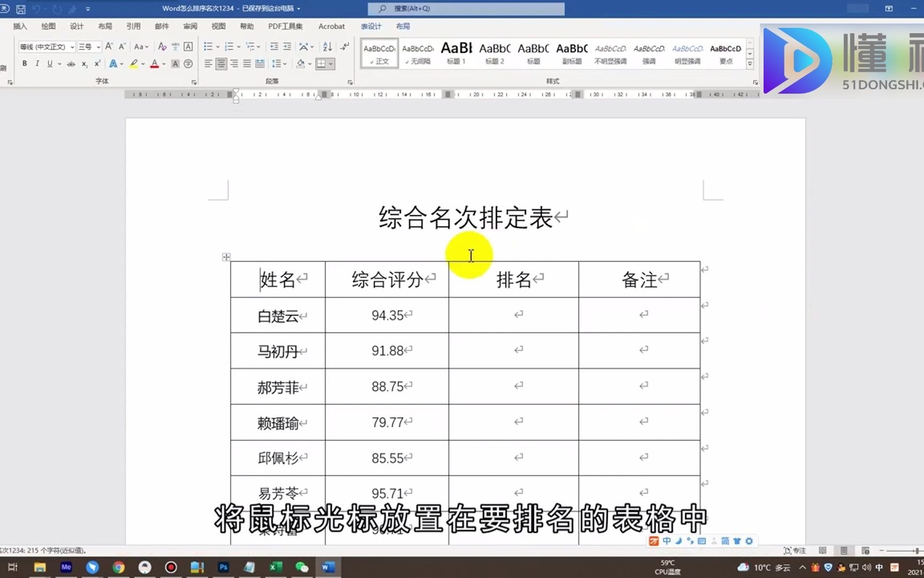Expand the font color dropdown arrow
924x578 pixels.
coord(164,64)
